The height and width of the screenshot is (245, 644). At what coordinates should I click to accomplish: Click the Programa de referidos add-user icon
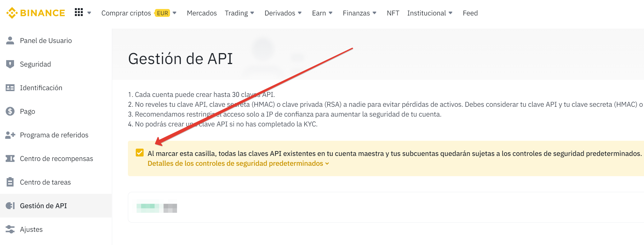[10, 135]
